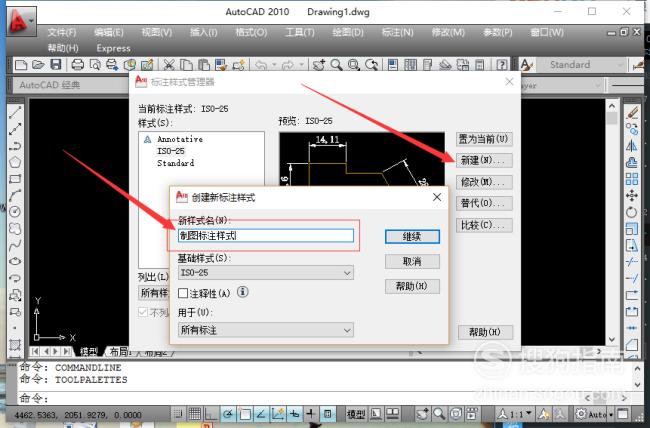Click the Pan realtime icon in Standard toolbar

[318, 65]
